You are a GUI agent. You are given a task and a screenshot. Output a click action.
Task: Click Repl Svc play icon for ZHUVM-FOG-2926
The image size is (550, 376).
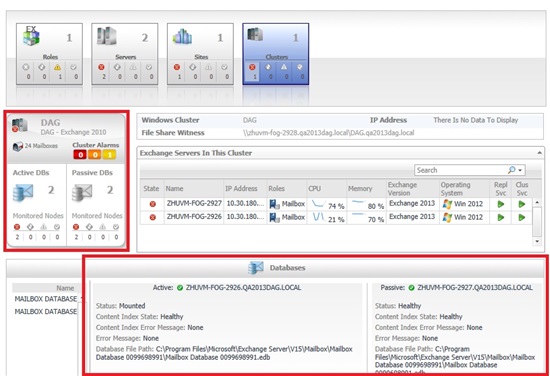[x=501, y=217]
